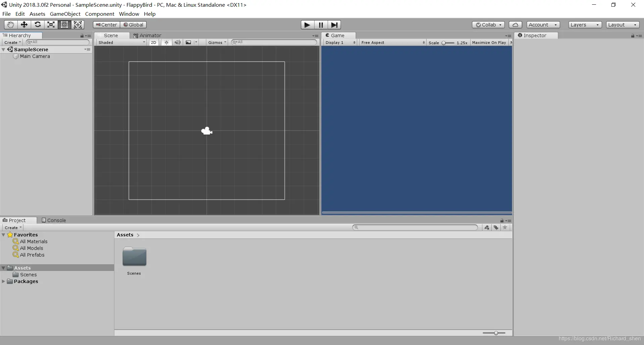Screen dimensions: 644x345
Task: Select the Rect Transform tool
Action: pyautogui.click(x=64, y=24)
